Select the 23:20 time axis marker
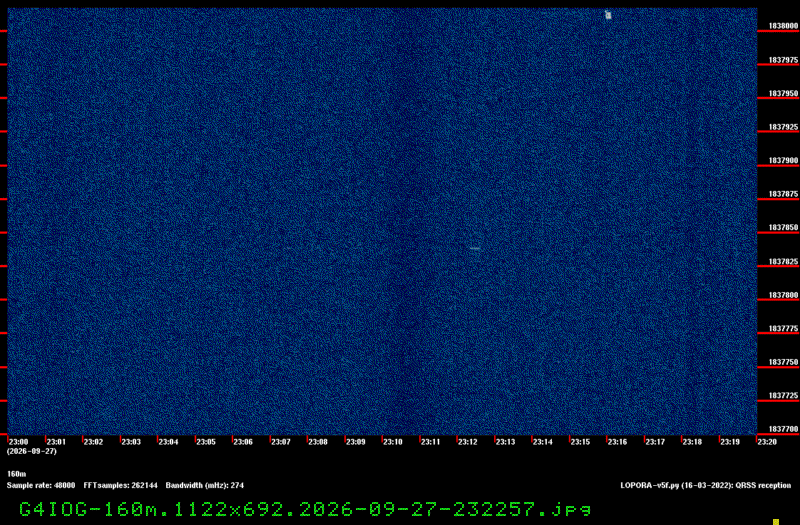Viewport: 800px width, 525px height. (x=767, y=442)
